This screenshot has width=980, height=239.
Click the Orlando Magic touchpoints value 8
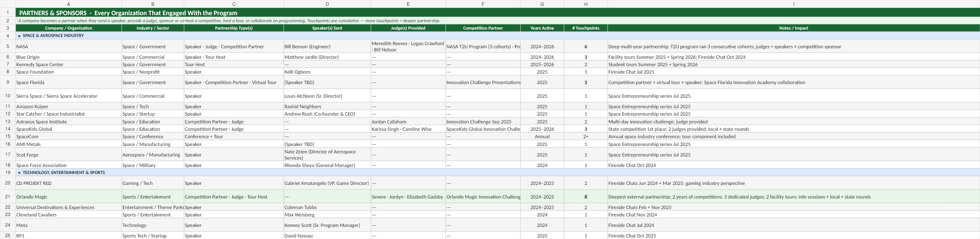tap(586, 197)
